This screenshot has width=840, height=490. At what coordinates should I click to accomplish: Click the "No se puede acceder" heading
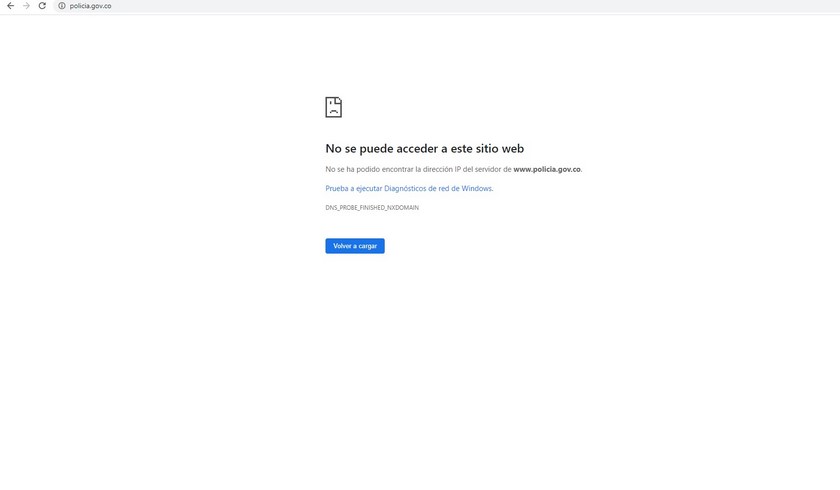coord(400,149)
